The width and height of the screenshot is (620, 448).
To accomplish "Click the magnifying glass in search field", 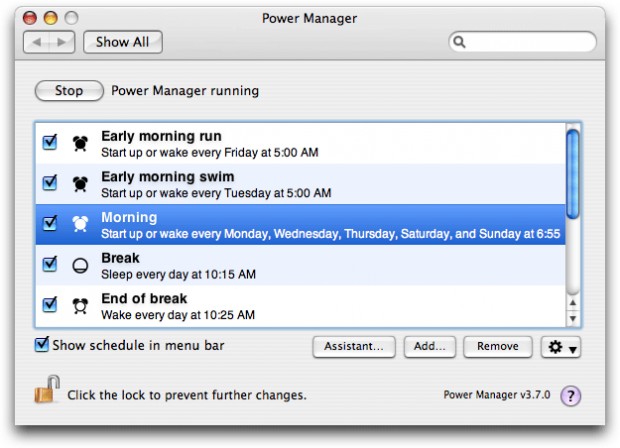I will [x=459, y=42].
